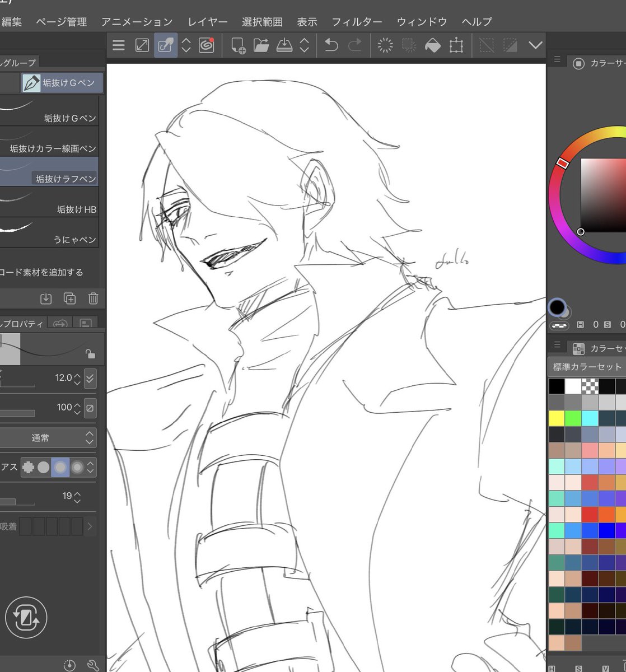Select the medium anti-aliasing option

[60, 467]
